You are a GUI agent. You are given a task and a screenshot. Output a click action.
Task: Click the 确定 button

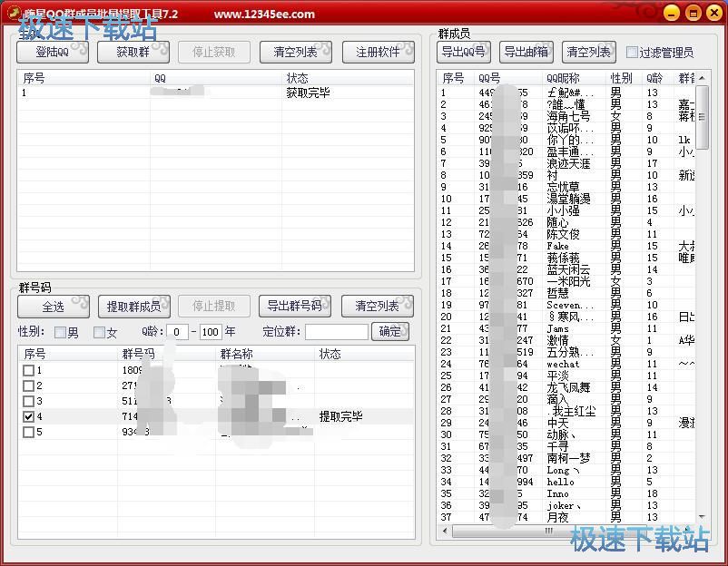390,331
